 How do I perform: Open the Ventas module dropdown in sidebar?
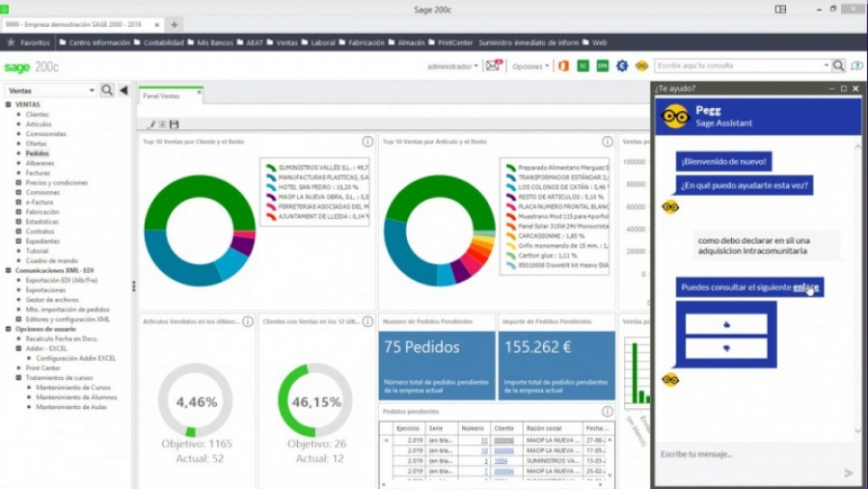92,91
